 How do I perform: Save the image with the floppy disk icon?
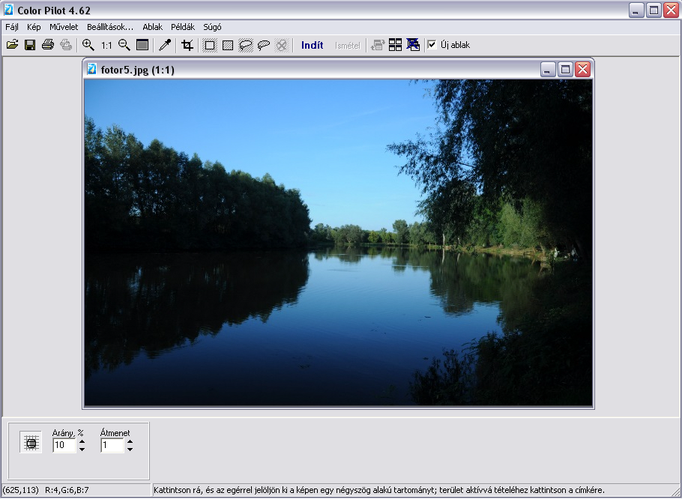tap(30, 45)
